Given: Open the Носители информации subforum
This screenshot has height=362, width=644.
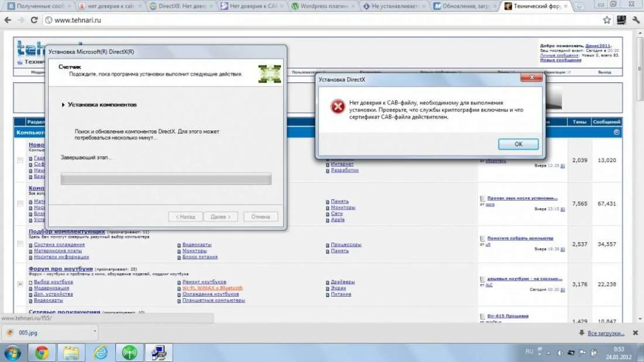Looking at the screenshot, I should [61, 257].
